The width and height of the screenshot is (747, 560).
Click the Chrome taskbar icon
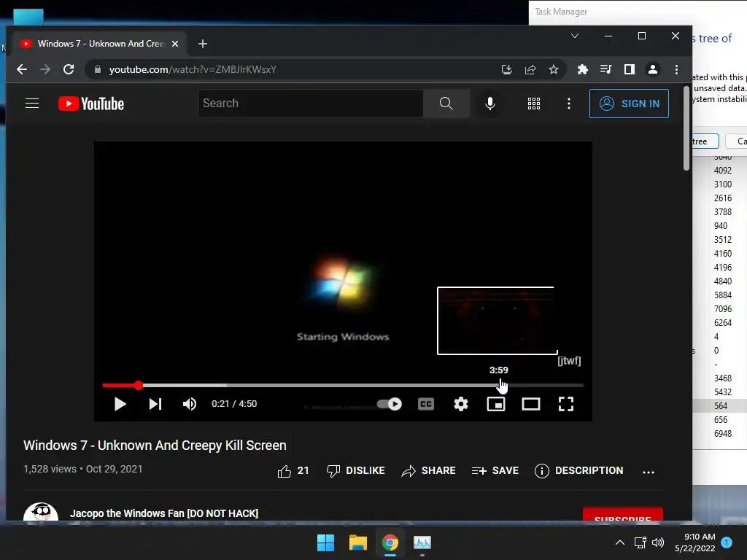click(x=390, y=542)
